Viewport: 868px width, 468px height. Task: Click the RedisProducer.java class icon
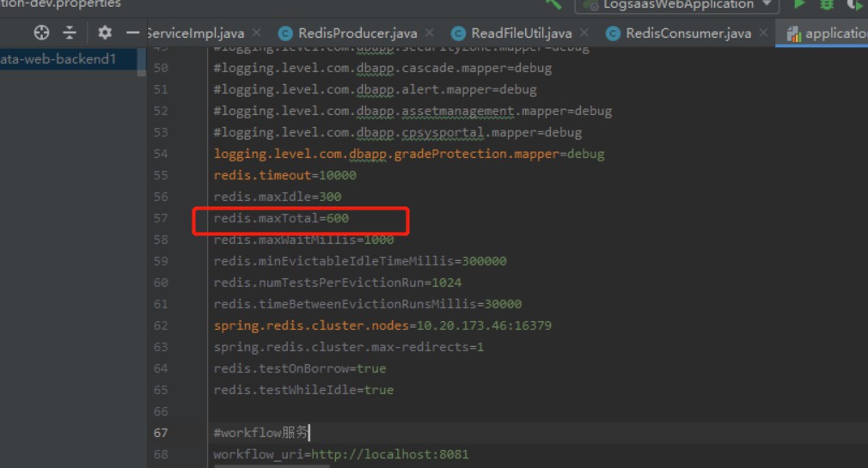285,33
